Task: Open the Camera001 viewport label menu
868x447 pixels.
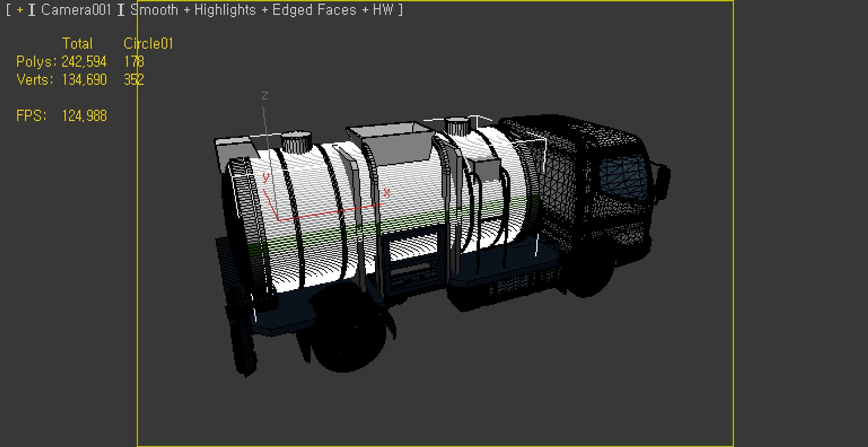Action: [x=76, y=10]
